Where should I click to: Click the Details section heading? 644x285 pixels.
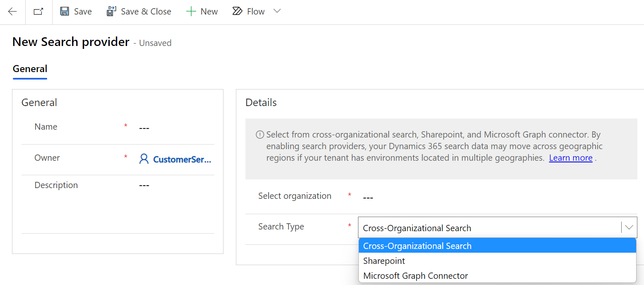pos(261,102)
